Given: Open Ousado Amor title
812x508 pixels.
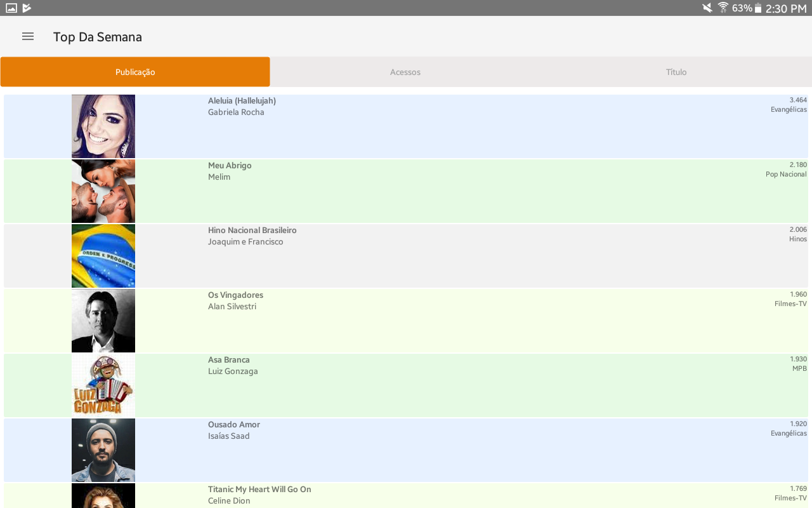Looking at the screenshot, I should [x=234, y=425].
